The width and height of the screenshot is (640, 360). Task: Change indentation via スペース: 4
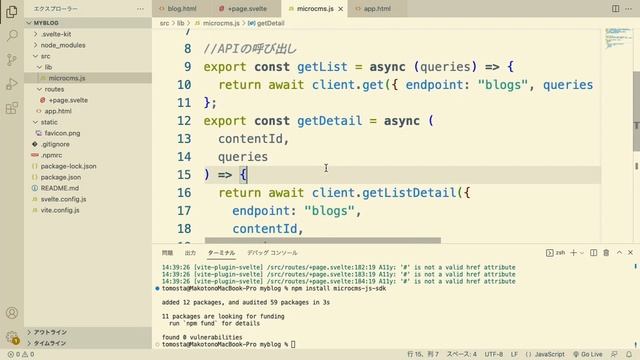[462, 354]
